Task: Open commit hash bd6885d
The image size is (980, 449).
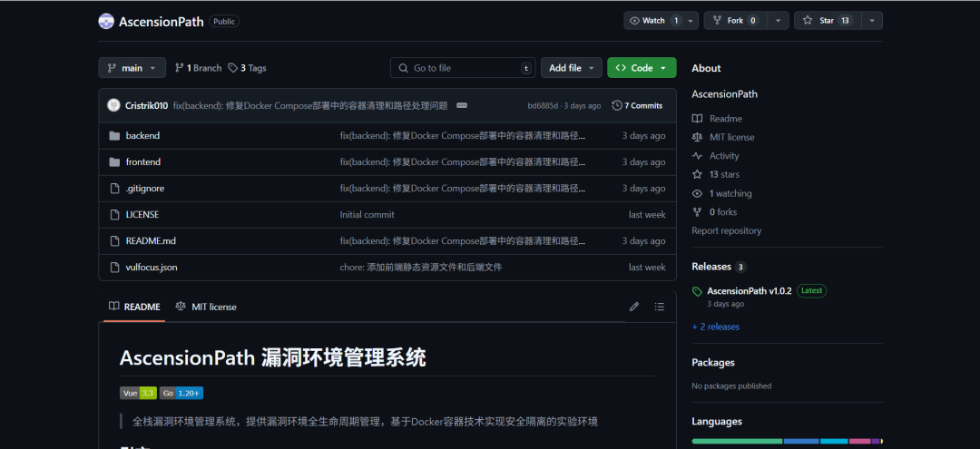Action: (x=543, y=105)
